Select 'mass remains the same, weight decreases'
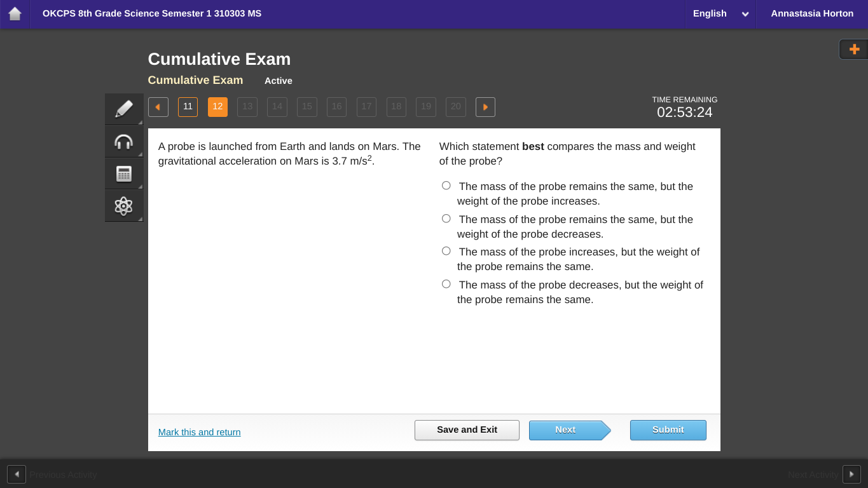Screen dimensions: 868x488 (x=446, y=219)
